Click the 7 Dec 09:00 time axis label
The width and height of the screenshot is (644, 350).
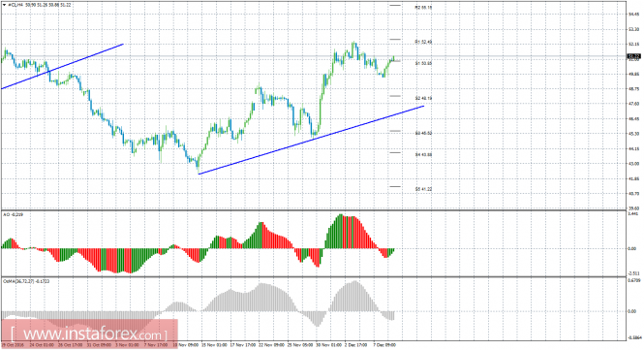(384, 344)
